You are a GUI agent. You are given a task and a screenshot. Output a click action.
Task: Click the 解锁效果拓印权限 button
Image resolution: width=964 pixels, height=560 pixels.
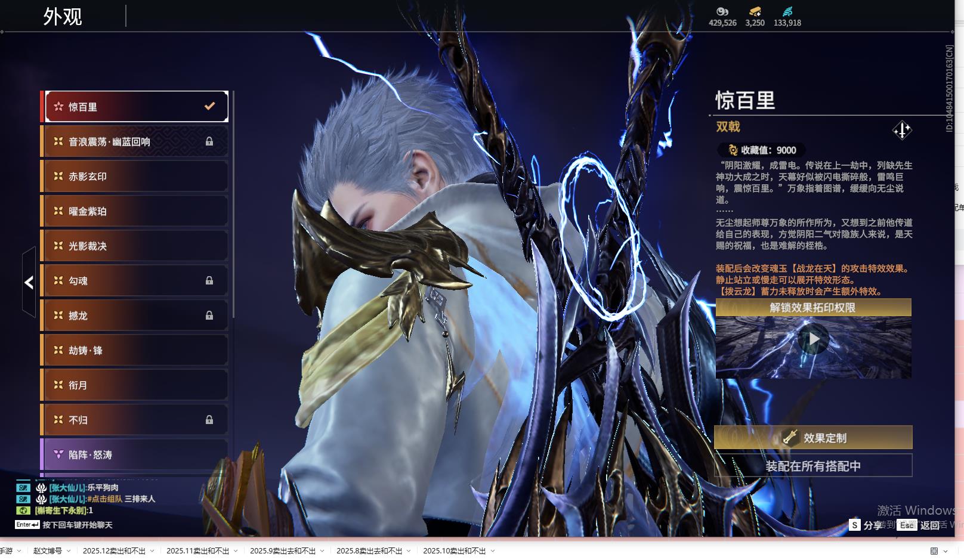click(813, 308)
